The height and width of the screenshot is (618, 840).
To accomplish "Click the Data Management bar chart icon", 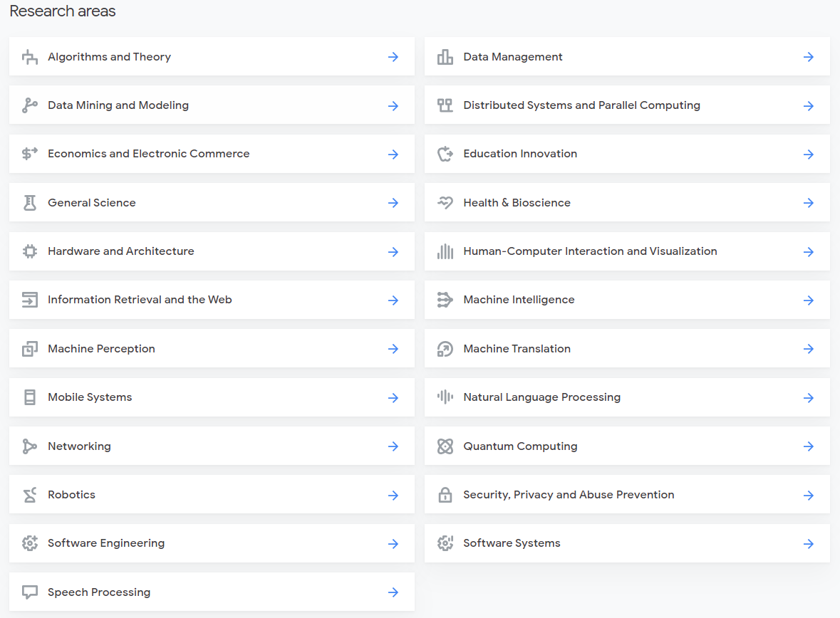I will click(445, 57).
